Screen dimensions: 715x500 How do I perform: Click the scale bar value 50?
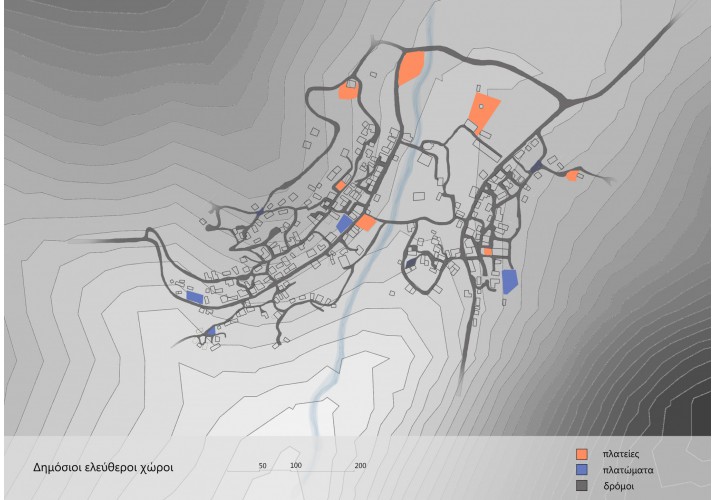pyautogui.click(x=263, y=466)
